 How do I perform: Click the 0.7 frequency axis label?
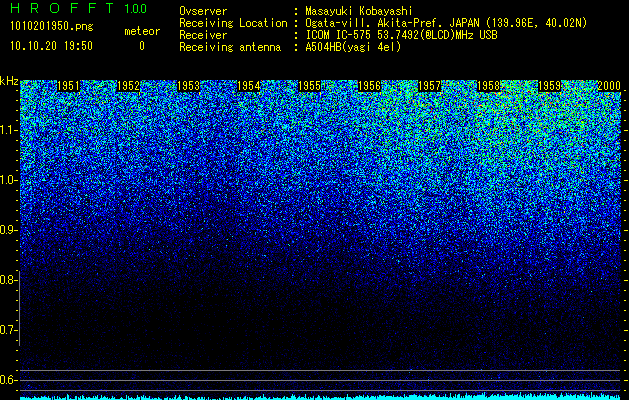coord(8,330)
